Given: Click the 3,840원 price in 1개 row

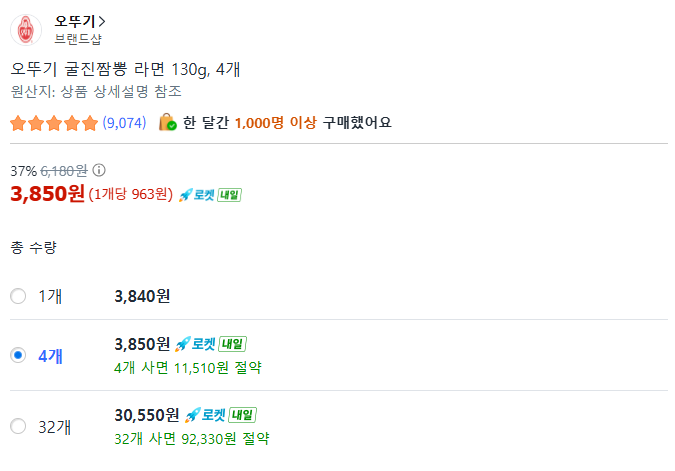Looking at the screenshot, I should [x=143, y=296].
